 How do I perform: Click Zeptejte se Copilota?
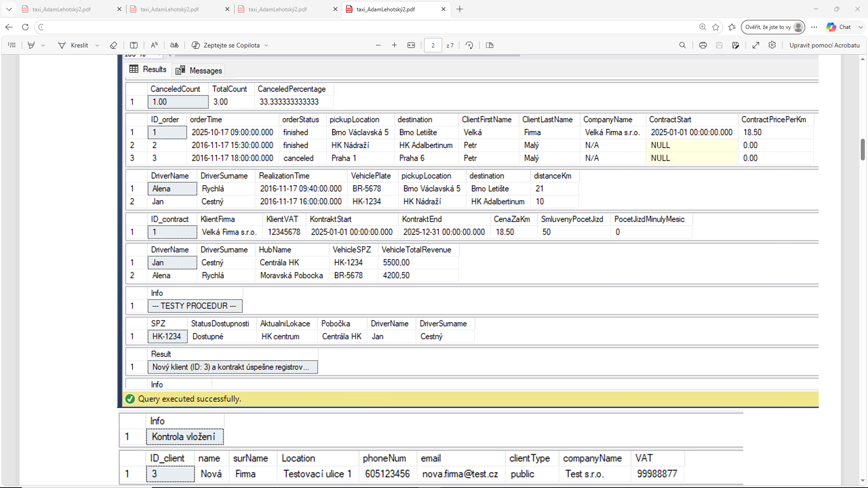click(x=226, y=45)
